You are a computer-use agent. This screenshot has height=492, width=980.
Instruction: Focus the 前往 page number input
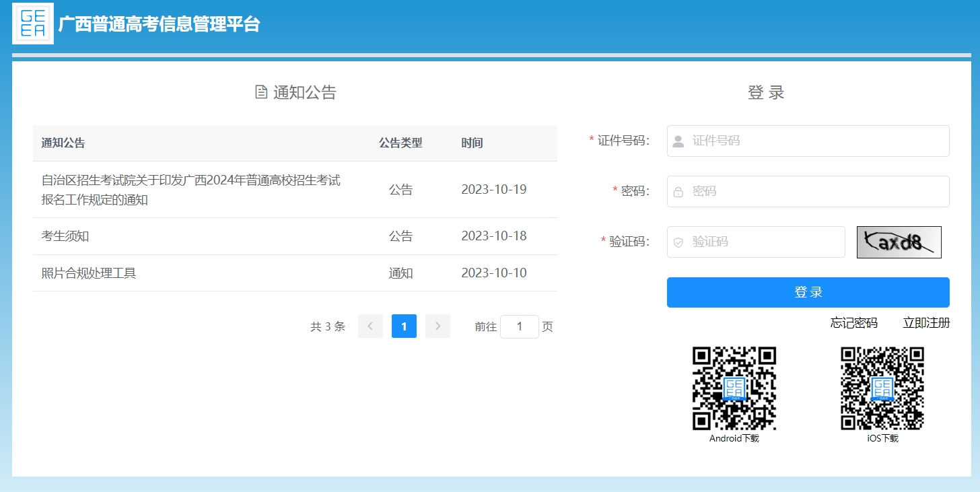[x=520, y=326]
